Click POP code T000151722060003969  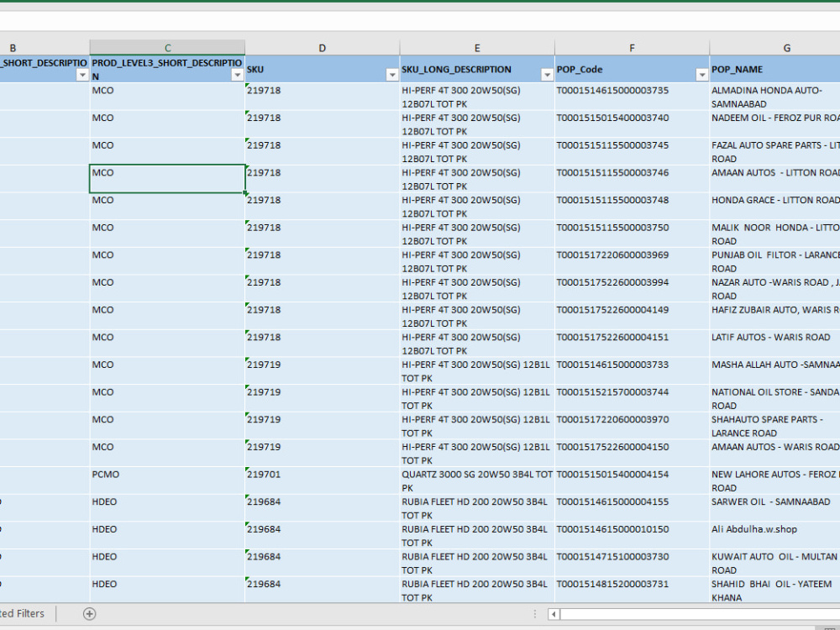[x=632, y=261]
